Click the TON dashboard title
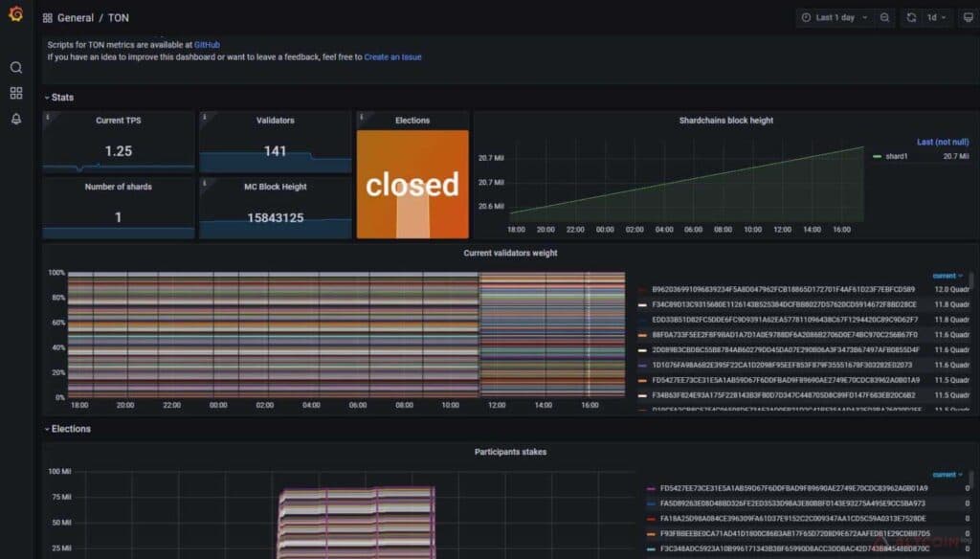Image resolution: width=980 pixels, height=559 pixels. tap(118, 18)
